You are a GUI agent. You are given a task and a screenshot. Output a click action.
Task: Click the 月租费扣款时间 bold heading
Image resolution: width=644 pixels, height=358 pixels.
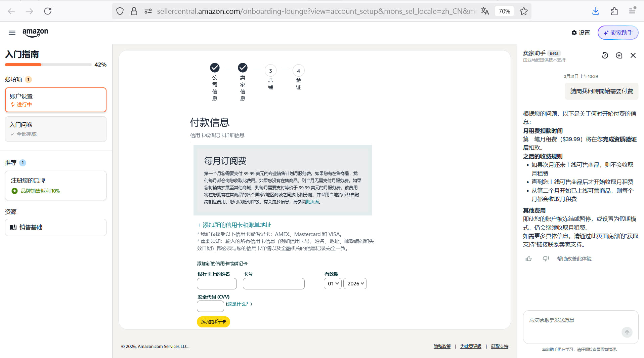coord(543,131)
